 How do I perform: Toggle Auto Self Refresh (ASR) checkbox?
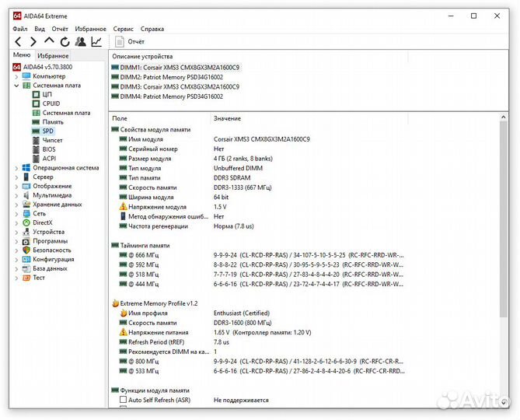(x=123, y=400)
